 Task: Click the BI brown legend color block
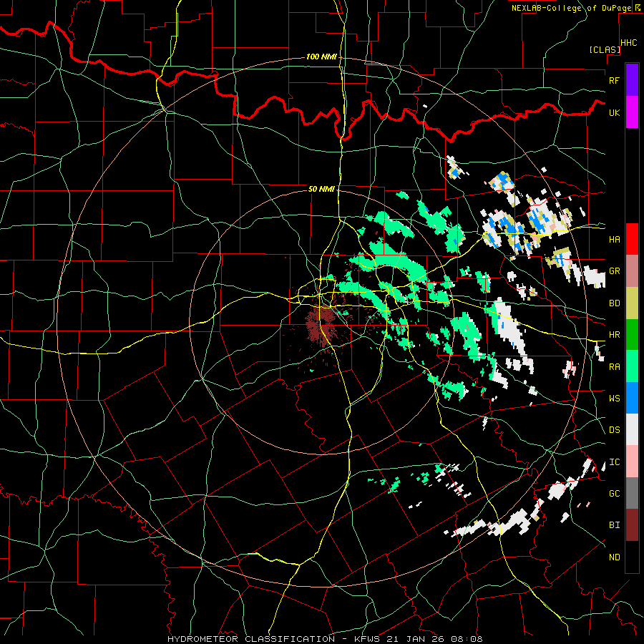[x=632, y=525]
